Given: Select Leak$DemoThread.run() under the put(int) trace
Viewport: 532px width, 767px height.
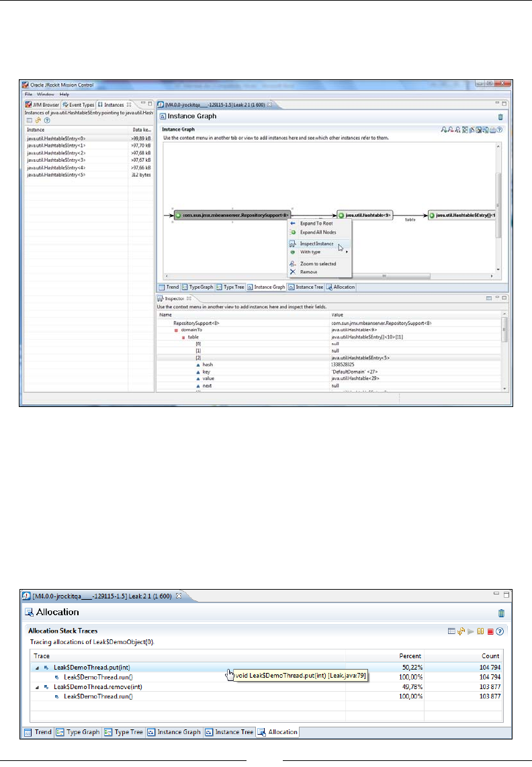Looking at the screenshot, I should click(x=266, y=678).
